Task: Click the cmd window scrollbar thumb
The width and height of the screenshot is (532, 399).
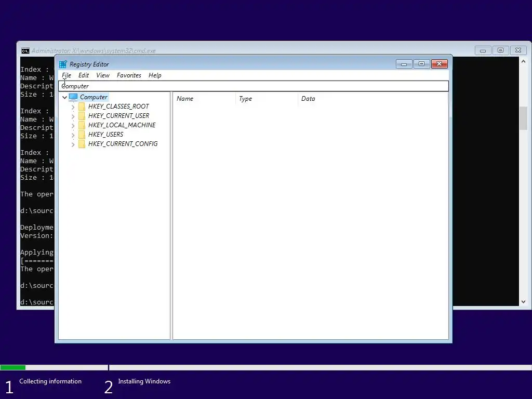Action: [x=523, y=118]
